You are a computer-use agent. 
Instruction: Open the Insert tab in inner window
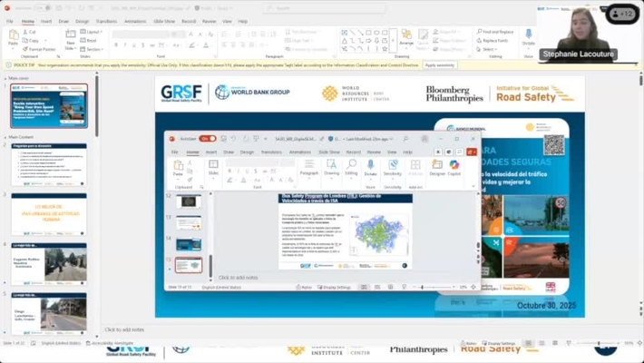(x=211, y=152)
